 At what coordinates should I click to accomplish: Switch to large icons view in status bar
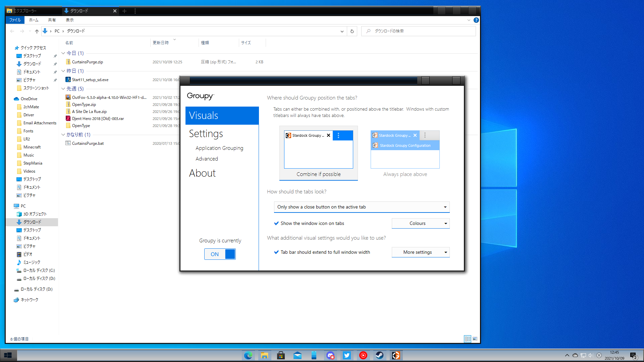[x=475, y=339]
